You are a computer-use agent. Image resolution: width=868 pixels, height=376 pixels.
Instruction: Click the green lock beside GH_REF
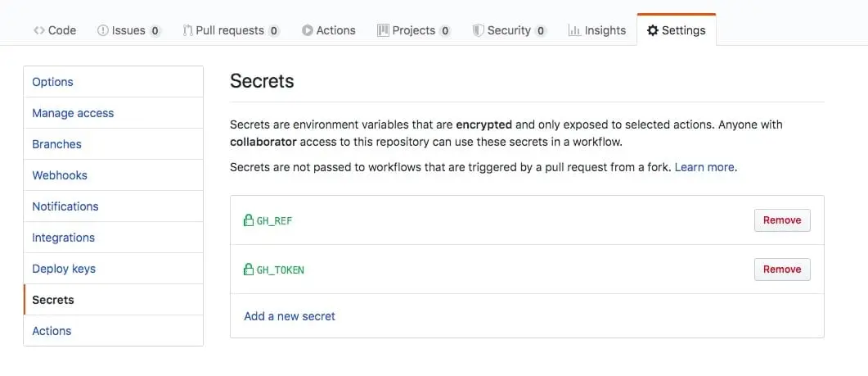pos(249,220)
